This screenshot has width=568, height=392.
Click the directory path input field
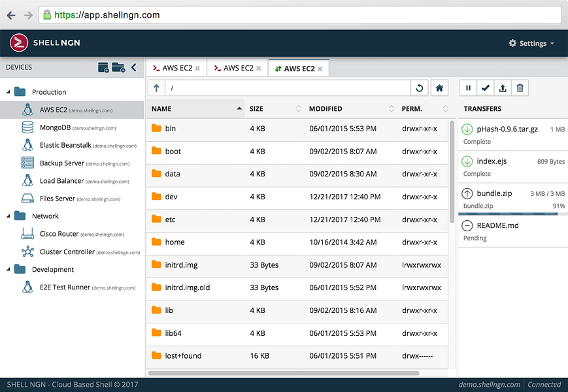[x=288, y=88]
